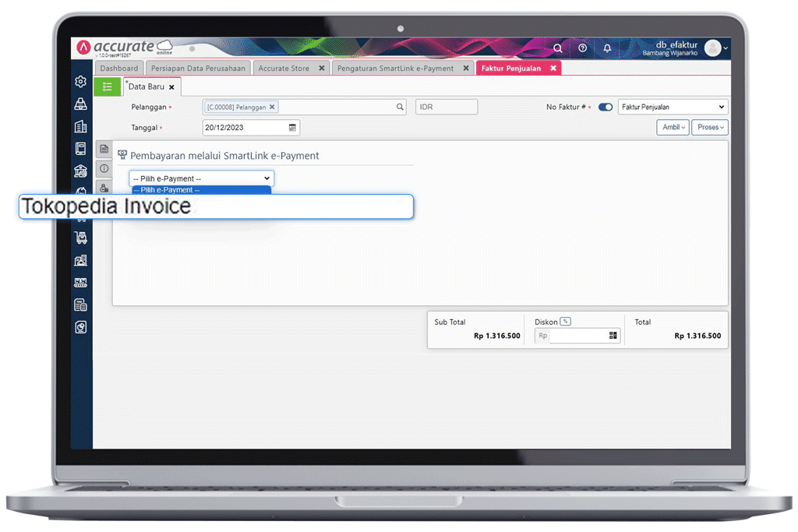This screenshot has width=798, height=532.
Task: Expand the user account chevron
Action: point(726,48)
